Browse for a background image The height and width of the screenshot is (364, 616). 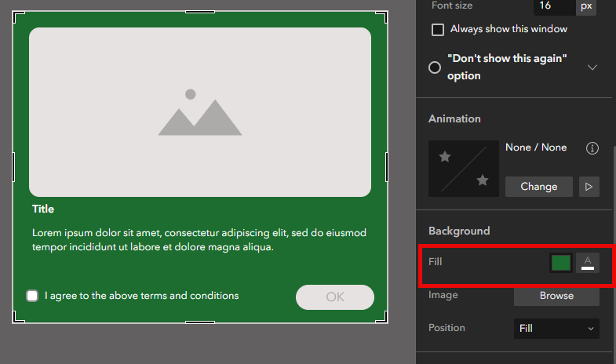(556, 296)
